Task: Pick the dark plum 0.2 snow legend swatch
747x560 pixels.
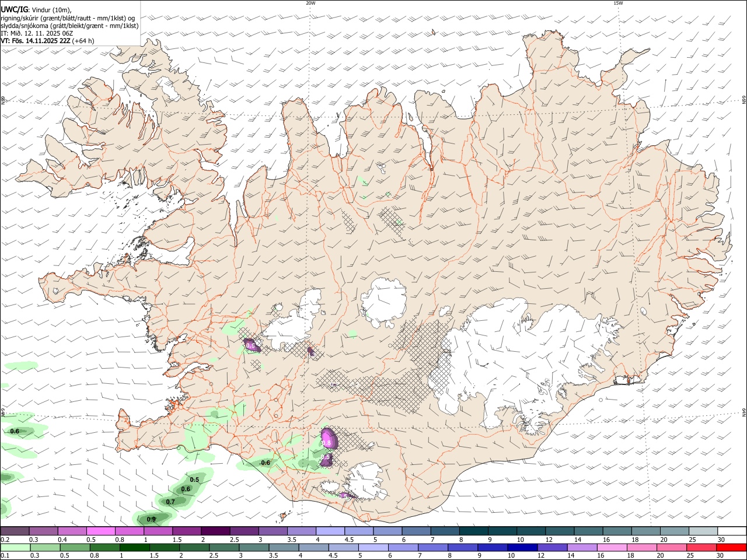Action: 15,531
